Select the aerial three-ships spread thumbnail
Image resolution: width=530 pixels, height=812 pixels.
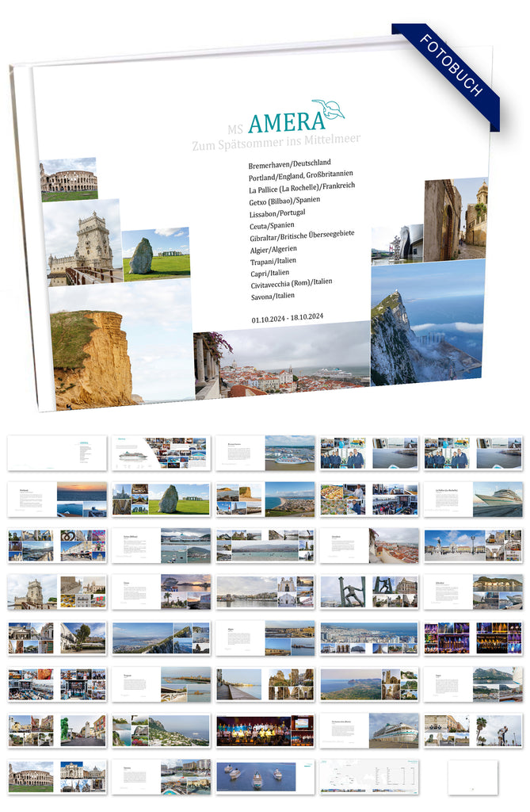(265, 776)
